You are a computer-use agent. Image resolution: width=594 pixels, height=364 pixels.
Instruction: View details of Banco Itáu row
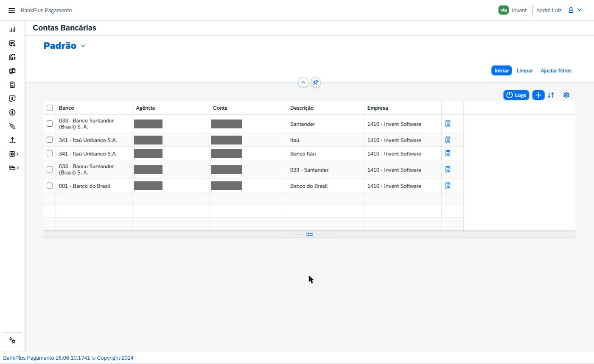[x=448, y=153]
